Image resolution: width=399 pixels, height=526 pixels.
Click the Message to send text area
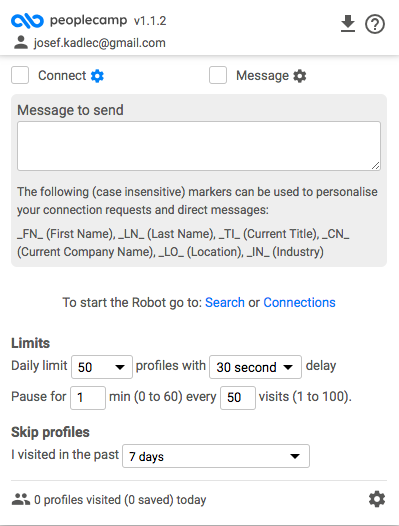199,146
